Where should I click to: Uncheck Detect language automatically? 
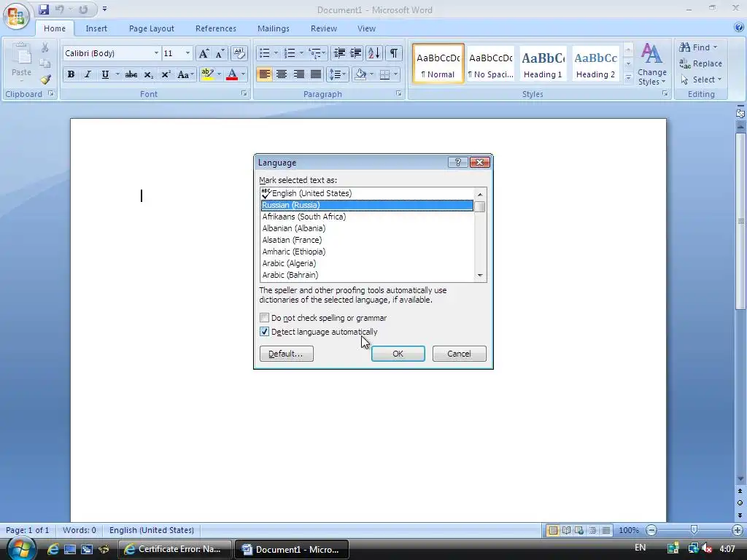pyautogui.click(x=264, y=332)
